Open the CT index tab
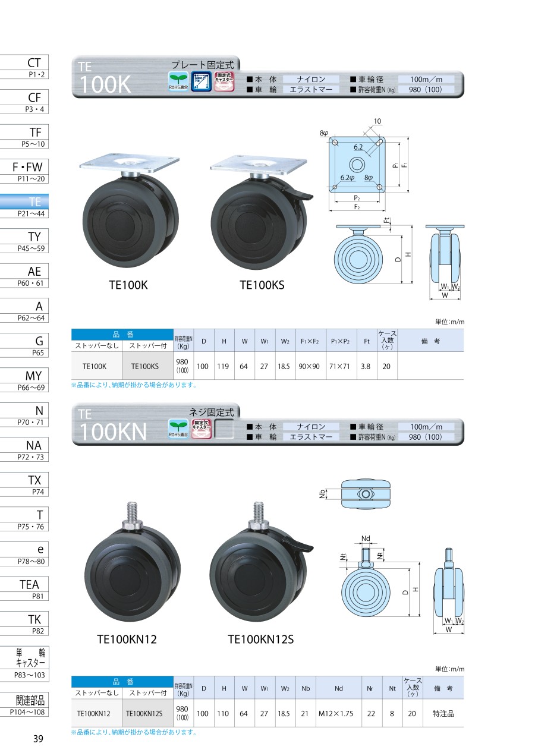 pyautogui.click(x=34, y=67)
